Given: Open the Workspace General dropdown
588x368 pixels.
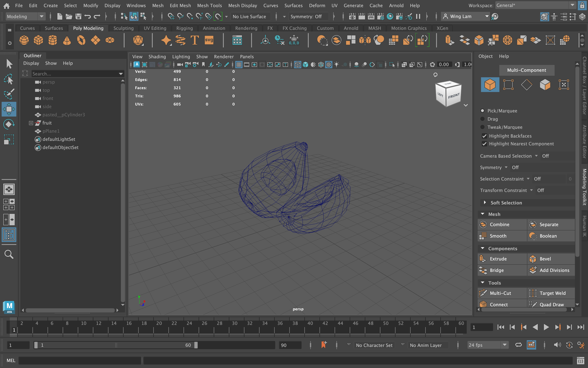Looking at the screenshot, I should tap(536, 5).
